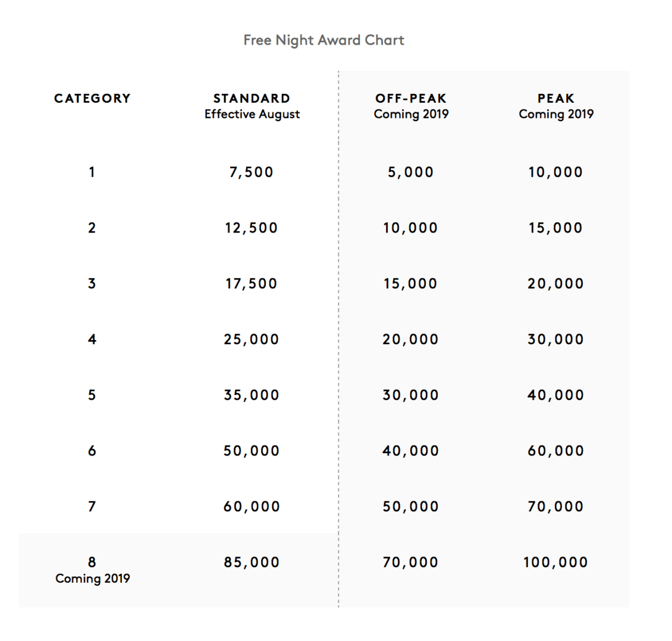The width and height of the screenshot is (672, 641).
Task: Select Category 1 standard value 7,500
Action: coord(251,172)
